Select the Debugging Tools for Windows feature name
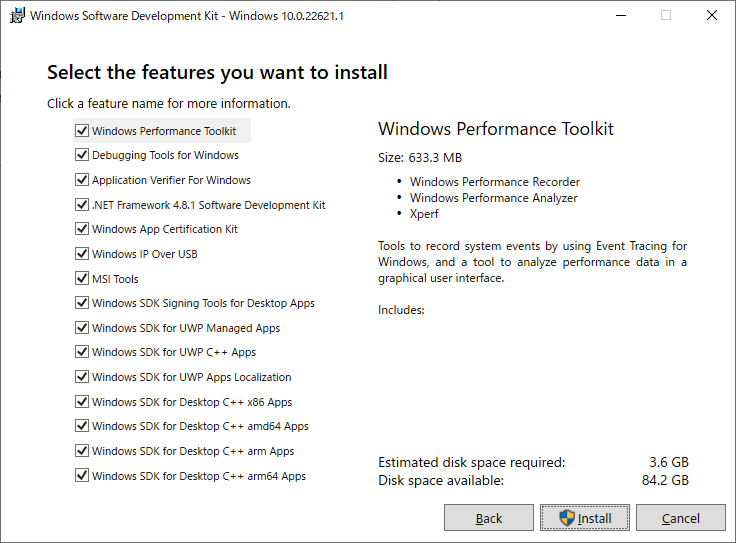Screen dimensions: 736x543 coord(165,155)
